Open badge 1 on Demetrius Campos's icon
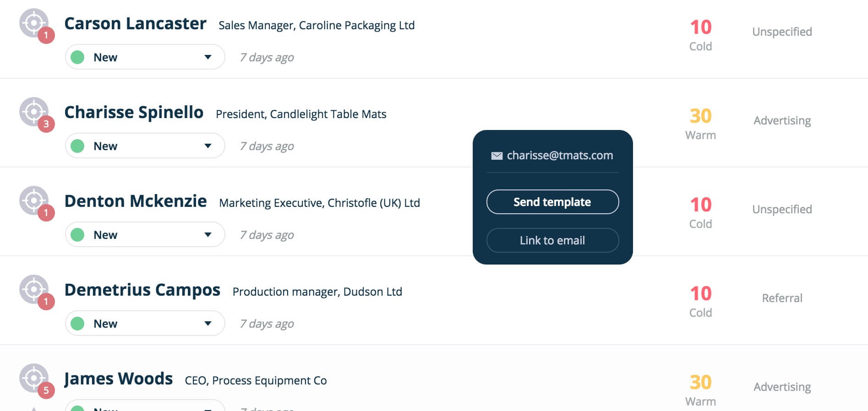Screen dimensions: 868x411 46,302
